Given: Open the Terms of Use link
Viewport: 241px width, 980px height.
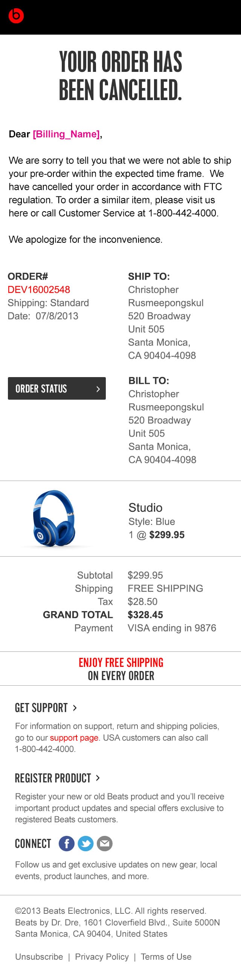Looking at the screenshot, I should point(166,957).
